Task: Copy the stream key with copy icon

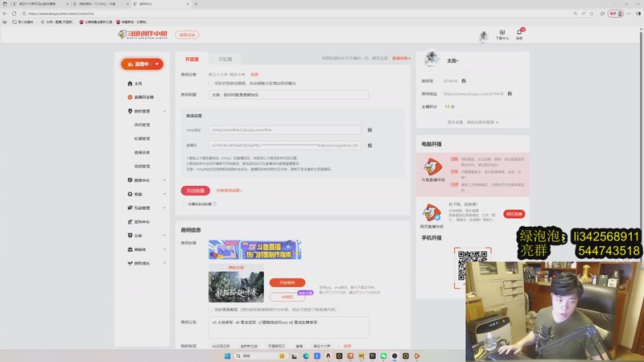Action: coord(369,146)
